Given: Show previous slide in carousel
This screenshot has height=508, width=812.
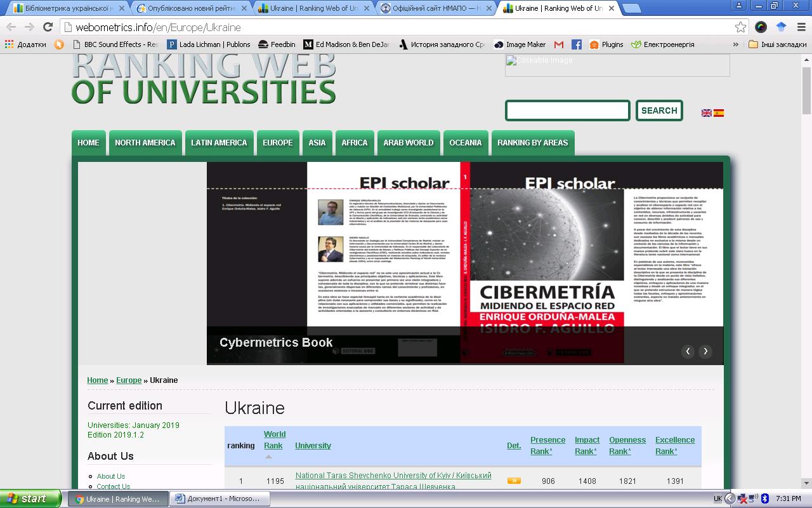Looking at the screenshot, I should click(688, 351).
